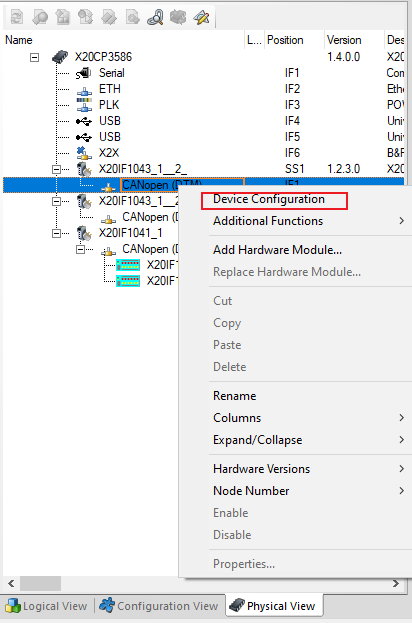Click the X20CP3586 CPU chip icon
This screenshot has height=623, width=412.
(60, 57)
